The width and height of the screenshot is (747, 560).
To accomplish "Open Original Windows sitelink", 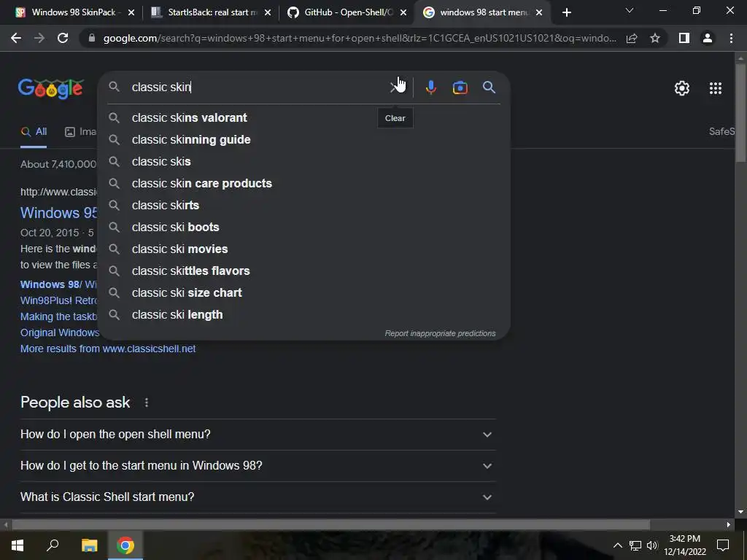I will (60, 332).
